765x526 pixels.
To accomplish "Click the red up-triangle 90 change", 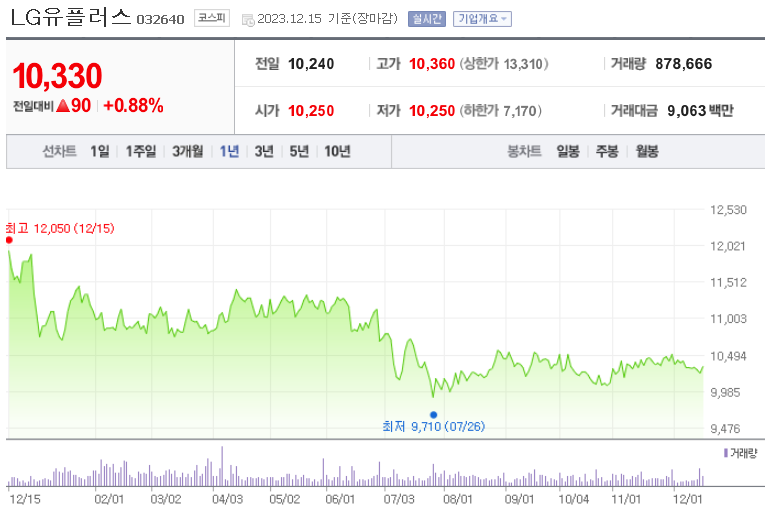I will tap(74, 105).
